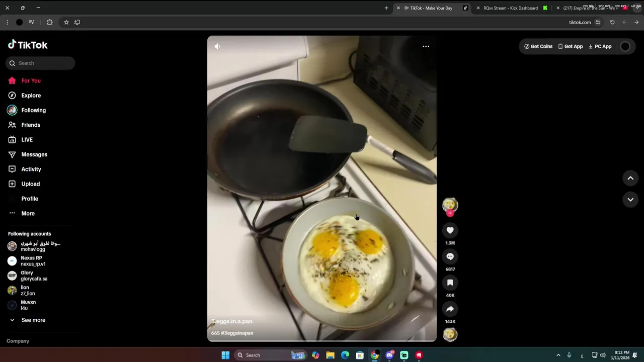This screenshot has width=644, height=362.
Task: Open the taskbar clock and date
Action: coord(620,355)
